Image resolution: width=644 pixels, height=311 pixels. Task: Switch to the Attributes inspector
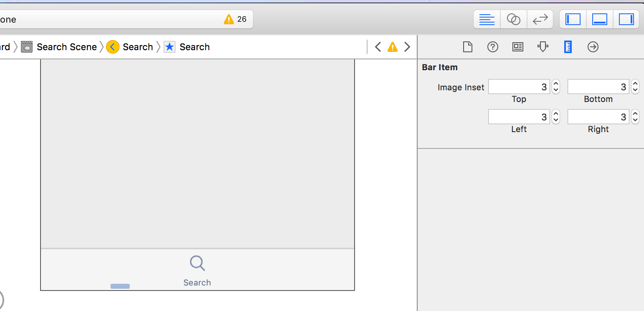(x=543, y=47)
